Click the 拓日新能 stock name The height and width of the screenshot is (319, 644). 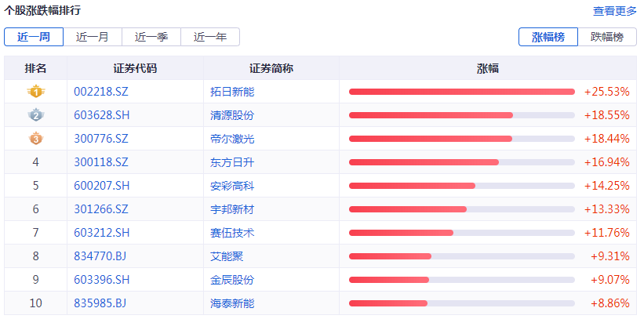pos(232,92)
